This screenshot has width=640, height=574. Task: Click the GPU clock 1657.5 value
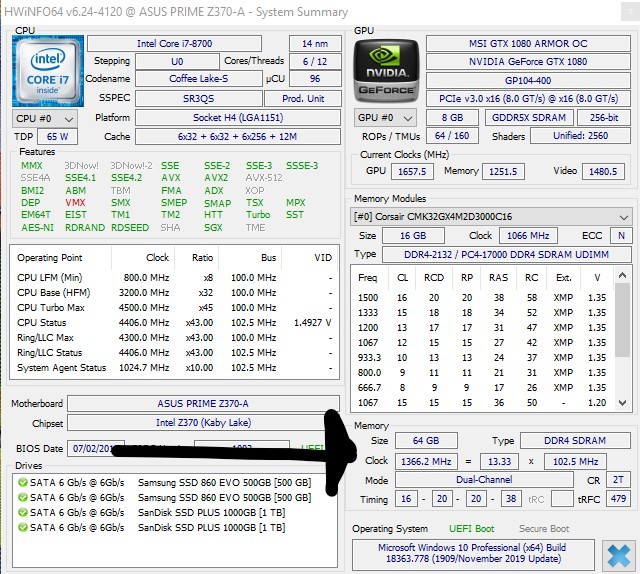412,171
